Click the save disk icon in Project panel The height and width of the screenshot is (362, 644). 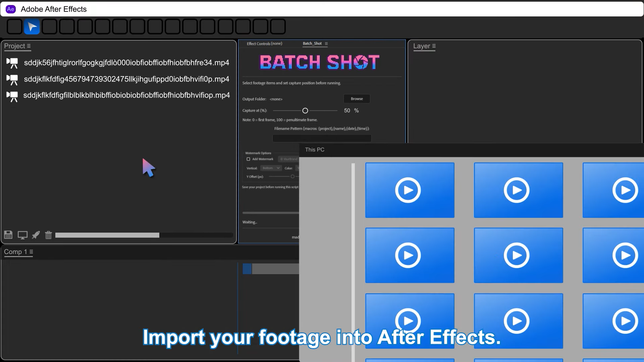(x=8, y=235)
